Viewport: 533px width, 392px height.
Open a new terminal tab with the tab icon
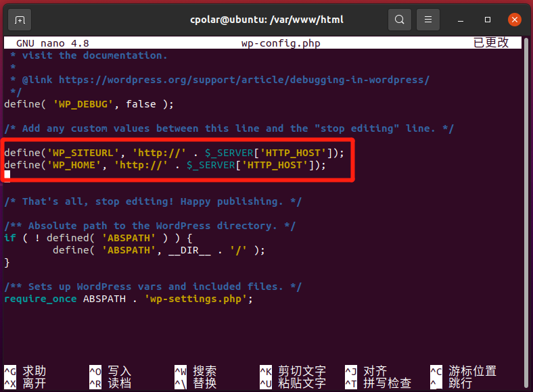(20, 20)
